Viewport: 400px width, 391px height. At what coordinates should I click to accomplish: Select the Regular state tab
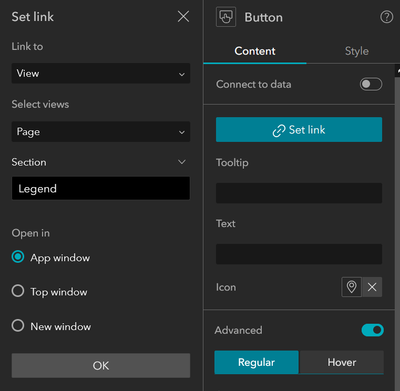click(256, 362)
